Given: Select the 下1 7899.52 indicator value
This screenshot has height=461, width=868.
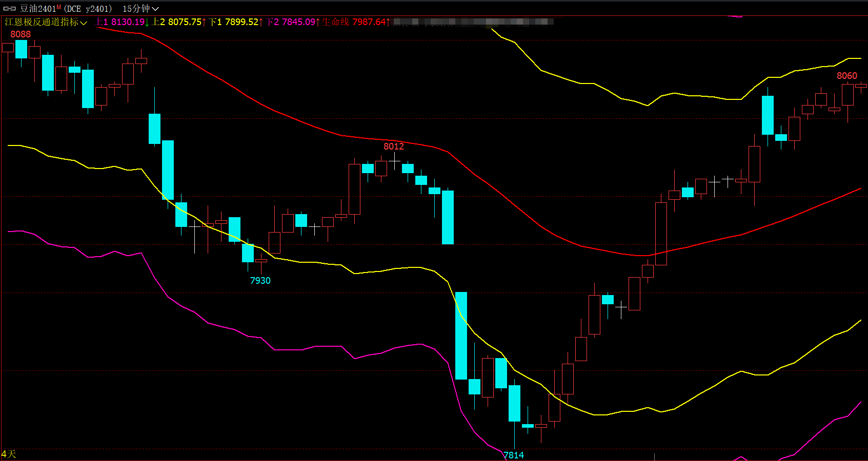Looking at the screenshot, I should (235, 22).
